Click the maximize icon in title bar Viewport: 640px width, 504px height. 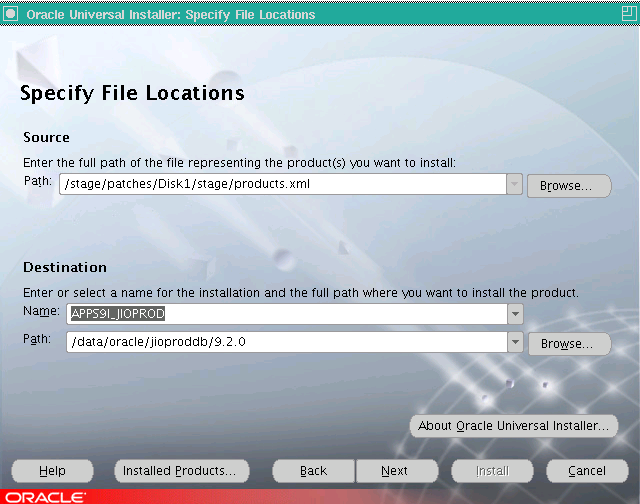629,13
